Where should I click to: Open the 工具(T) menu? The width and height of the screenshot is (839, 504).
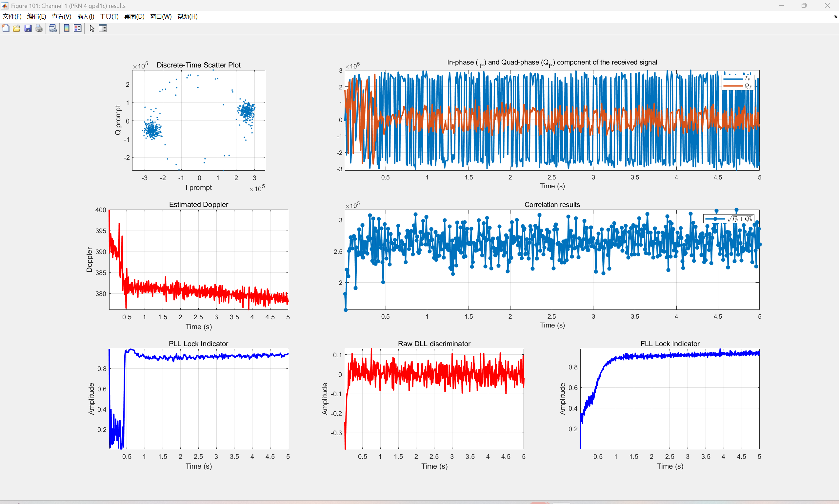[x=109, y=17]
